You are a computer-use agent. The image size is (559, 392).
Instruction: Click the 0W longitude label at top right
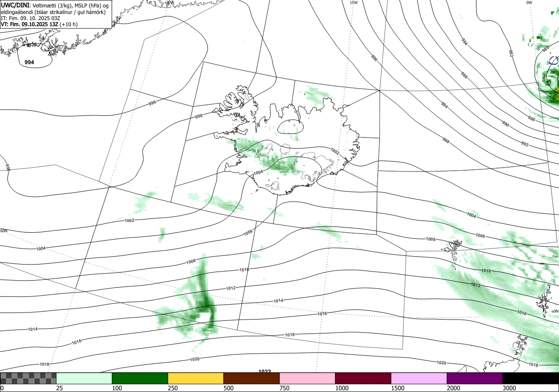click(x=529, y=3)
